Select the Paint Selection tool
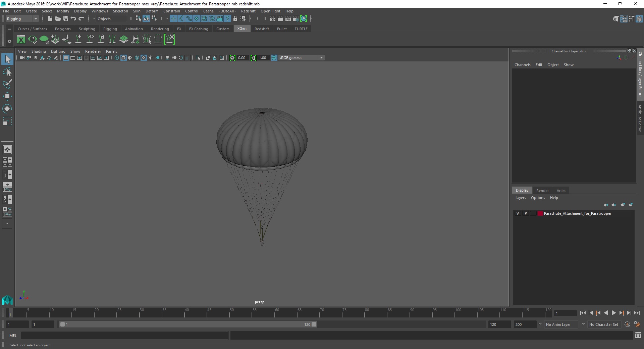The width and height of the screenshot is (644, 349). point(7,84)
